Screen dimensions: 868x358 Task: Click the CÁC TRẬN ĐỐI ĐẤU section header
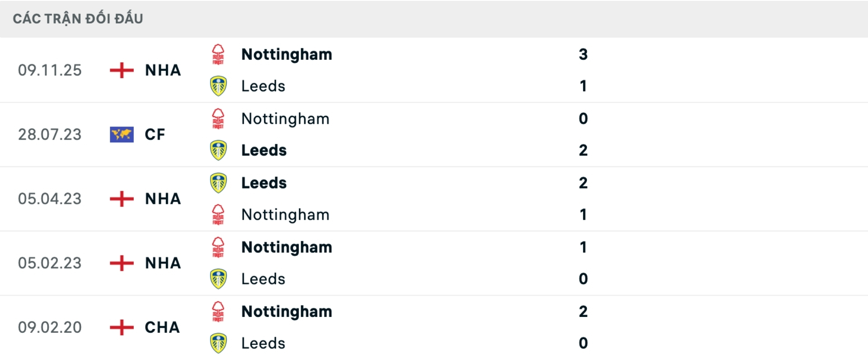coord(78,18)
